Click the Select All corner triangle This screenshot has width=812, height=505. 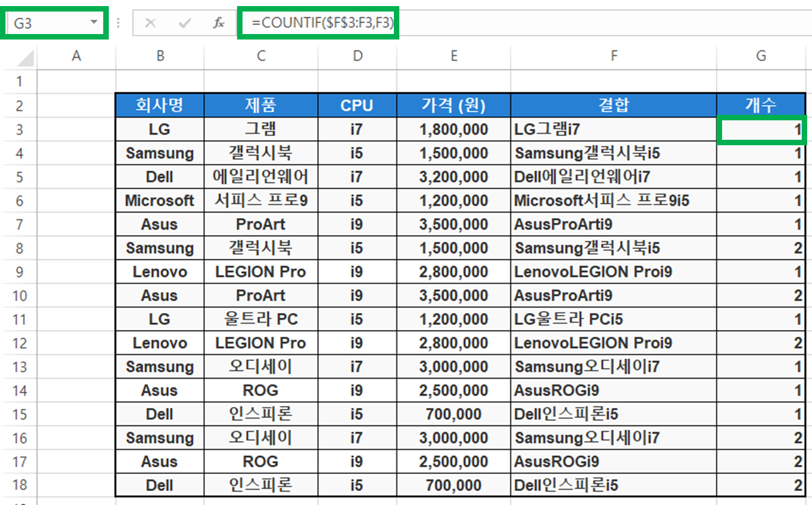point(25,58)
